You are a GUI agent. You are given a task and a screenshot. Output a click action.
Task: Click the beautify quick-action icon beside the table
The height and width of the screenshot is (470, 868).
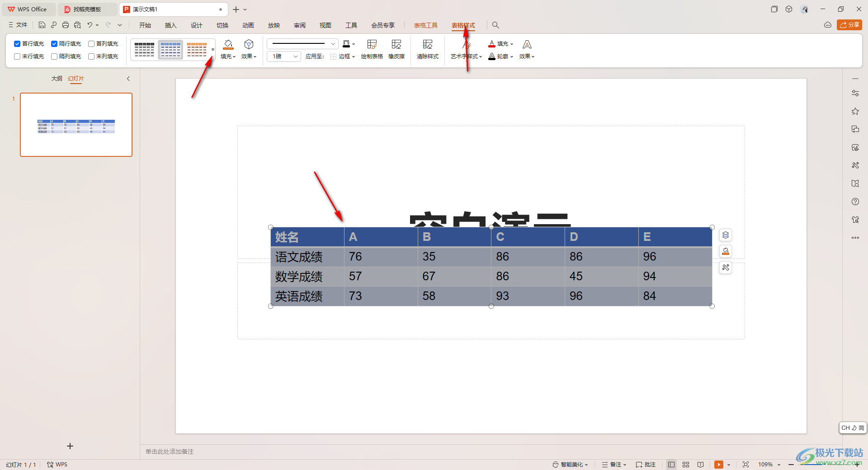726,268
